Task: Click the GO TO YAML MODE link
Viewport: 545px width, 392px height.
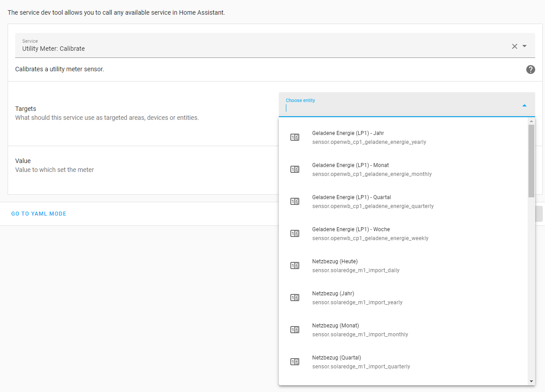Action: 39,213
